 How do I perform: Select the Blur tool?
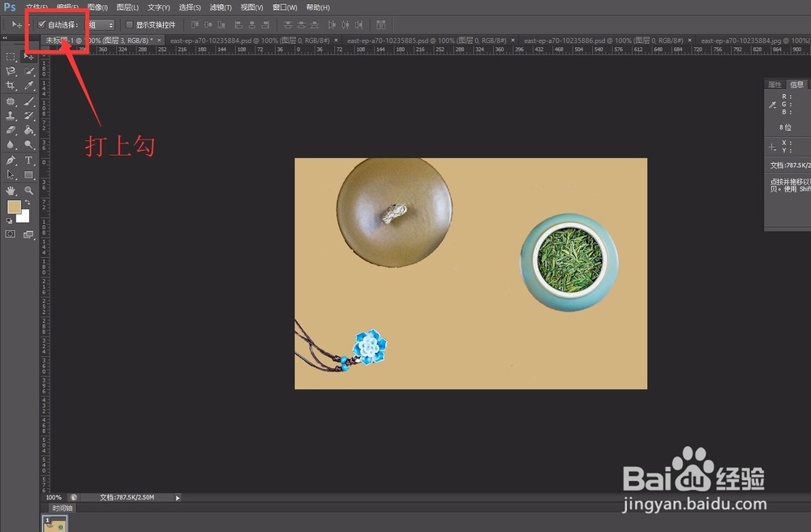click(x=11, y=145)
